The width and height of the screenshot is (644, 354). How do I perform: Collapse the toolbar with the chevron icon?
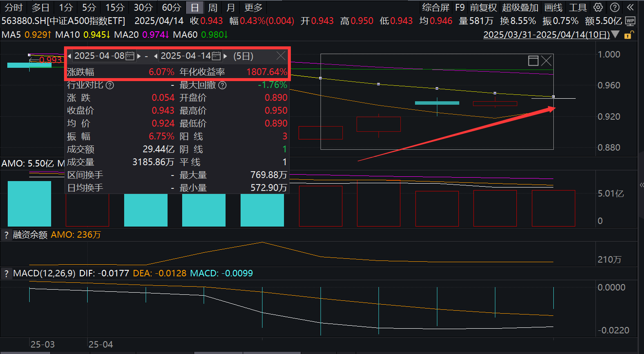pyautogui.click(x=630, y=7)
